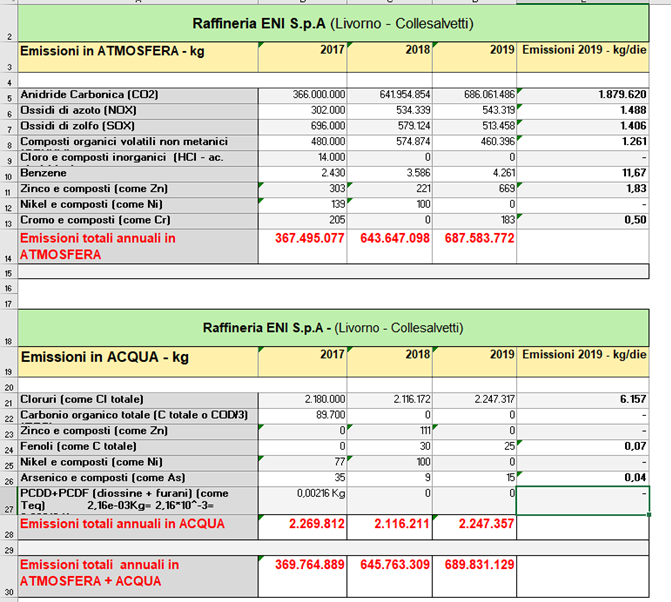Select the Arsenico e composti label cell
This screenshot has width=671, height=602.
point(138,478)
